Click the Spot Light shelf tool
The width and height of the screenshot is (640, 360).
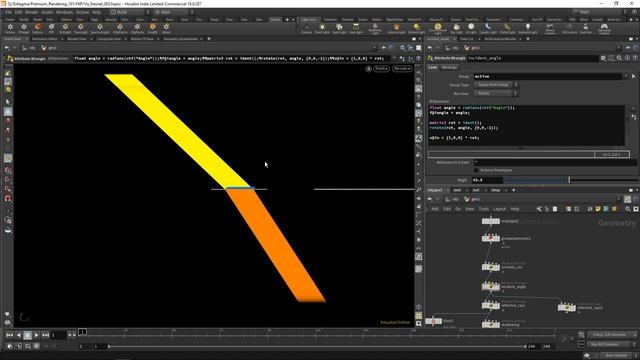(339, 28)
